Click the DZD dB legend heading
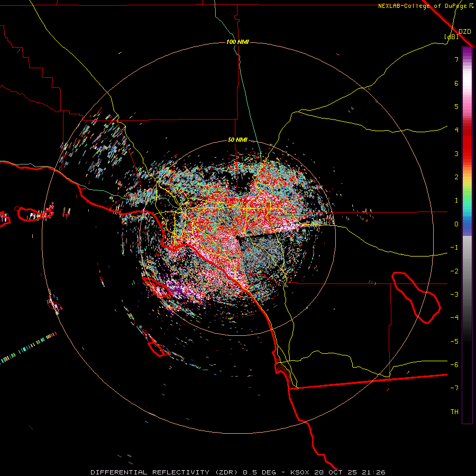This screenshot has height=476, width=476. tap(458, 34)
